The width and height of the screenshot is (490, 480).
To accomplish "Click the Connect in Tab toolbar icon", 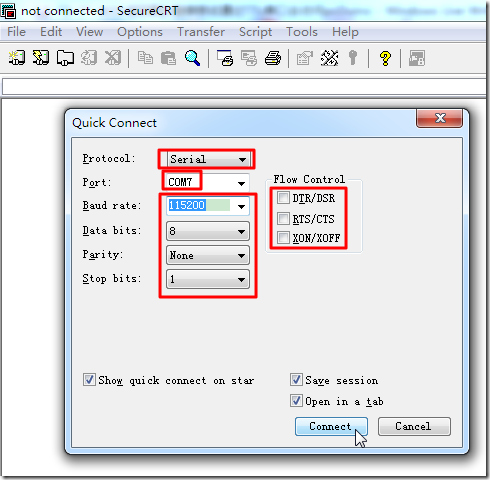I will 65,58.
